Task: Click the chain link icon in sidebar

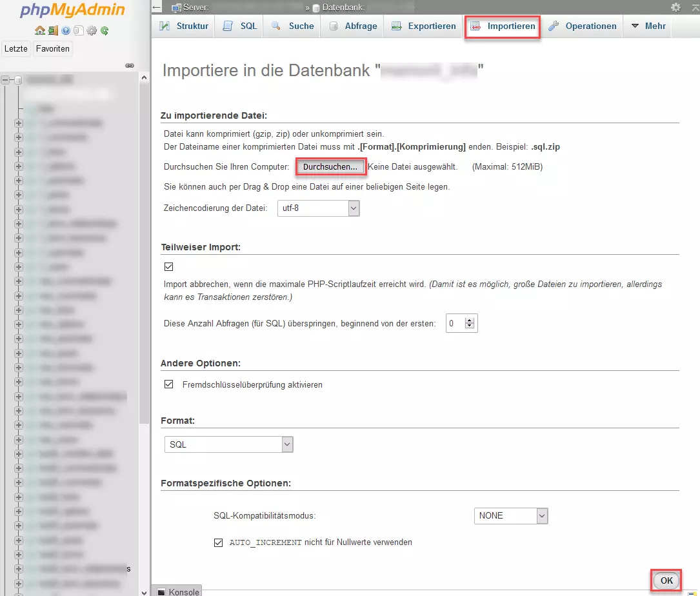Action: tap(129, 65)
